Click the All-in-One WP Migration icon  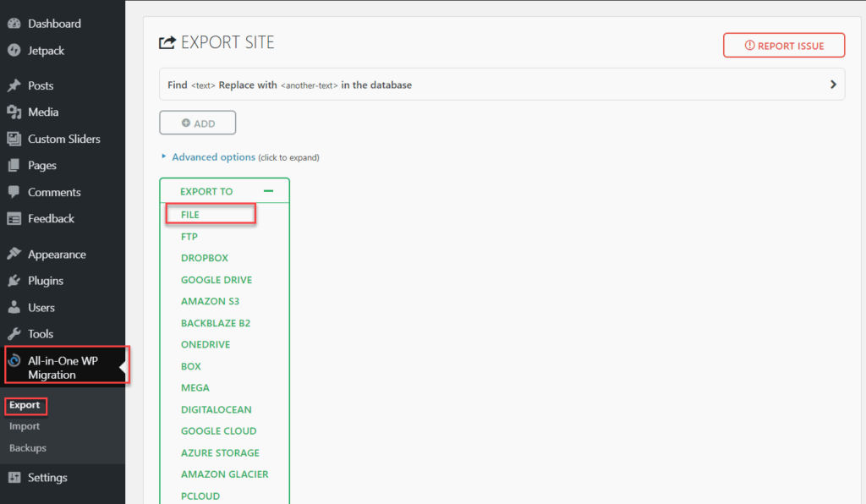pyautogui.click(x=14, y=360)
